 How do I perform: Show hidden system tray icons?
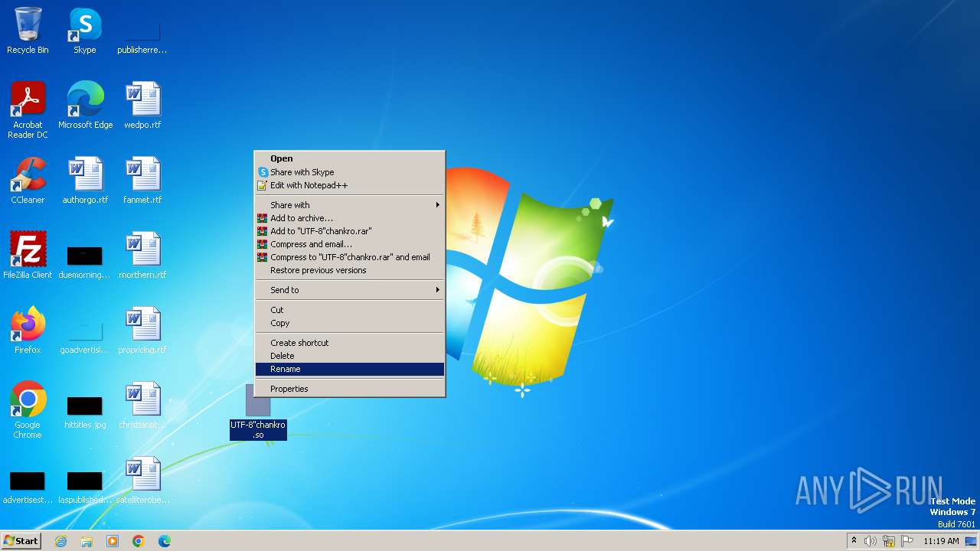coord(854,541)
